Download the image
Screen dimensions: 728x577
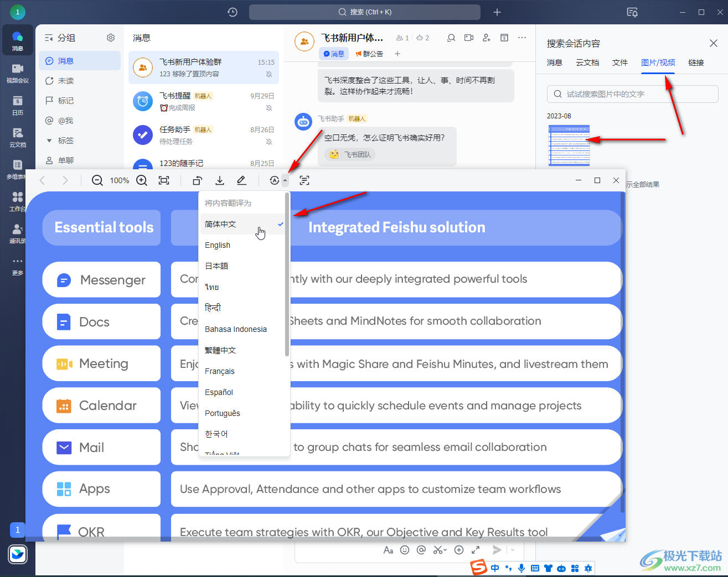tap(220, 180)
